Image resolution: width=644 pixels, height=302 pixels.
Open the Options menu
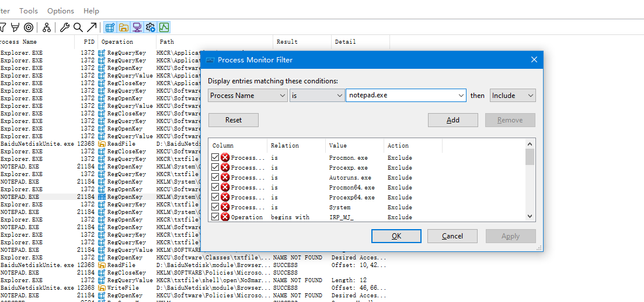(61, 11)
